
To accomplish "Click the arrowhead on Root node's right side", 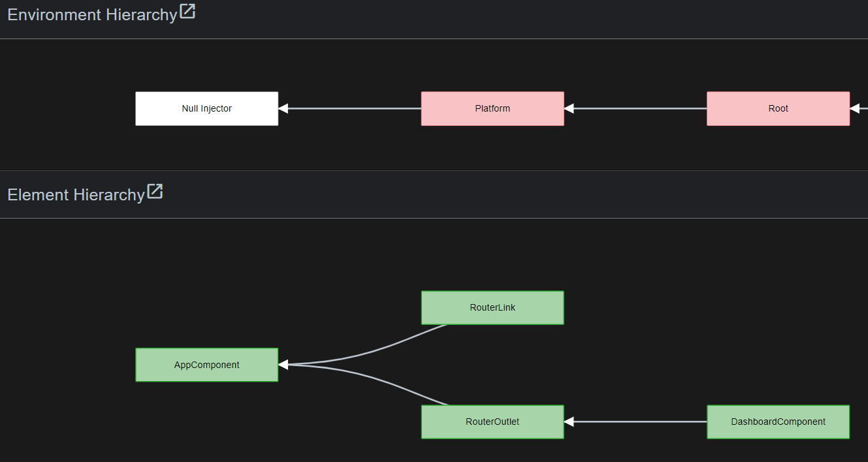I will [x=854, y=108].
